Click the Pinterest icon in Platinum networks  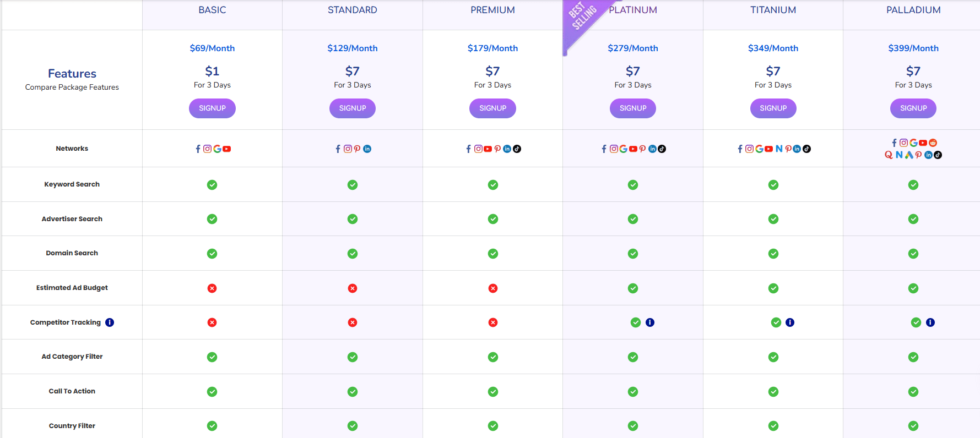tap(642, 149)
